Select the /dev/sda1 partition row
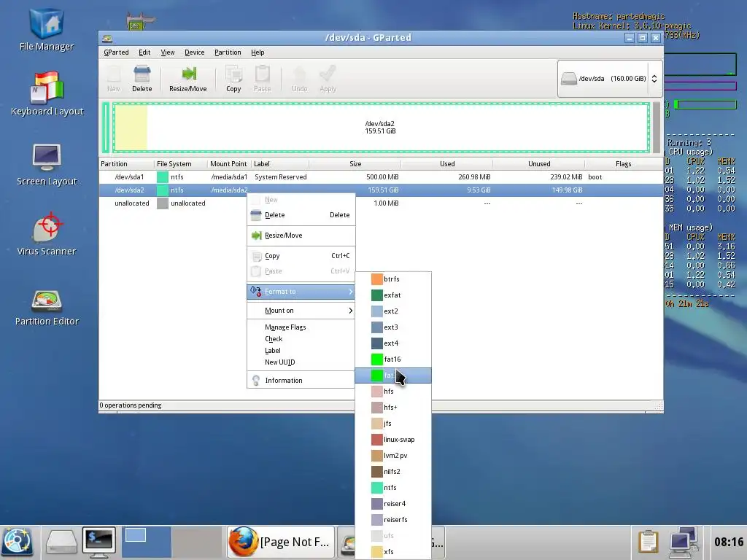This screenshot has height=560, width=747. [x=381, y=176]
